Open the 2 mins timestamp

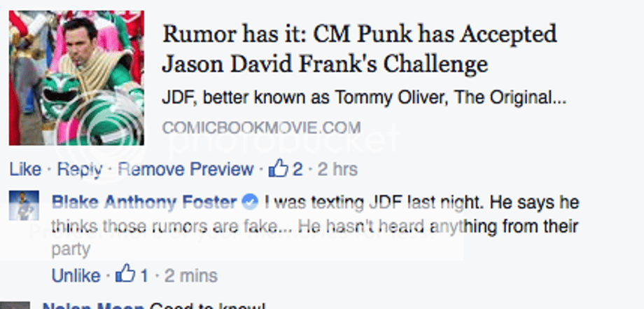pos(189,275)
